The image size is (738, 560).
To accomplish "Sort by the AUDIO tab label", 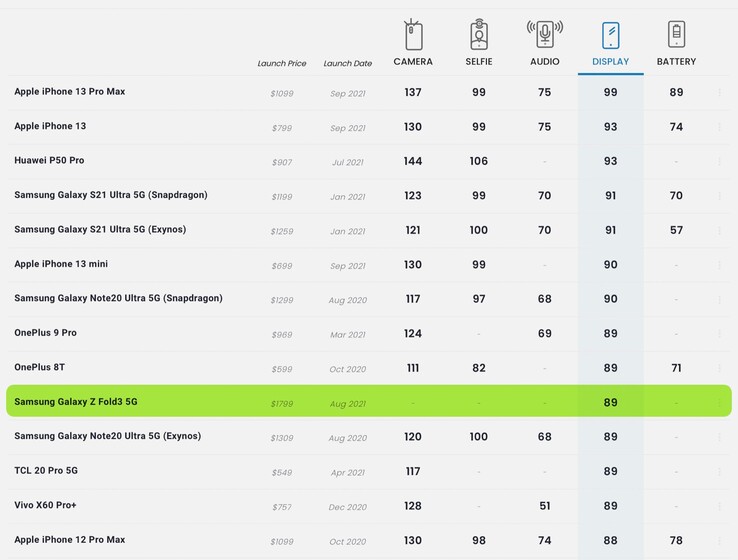I will click(x=545, y=62).
